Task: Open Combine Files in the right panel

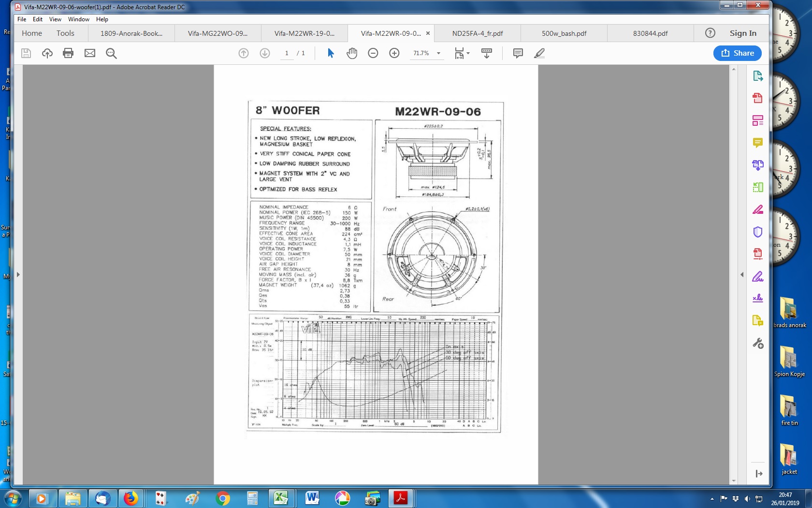Action: (x=758, y=165)
